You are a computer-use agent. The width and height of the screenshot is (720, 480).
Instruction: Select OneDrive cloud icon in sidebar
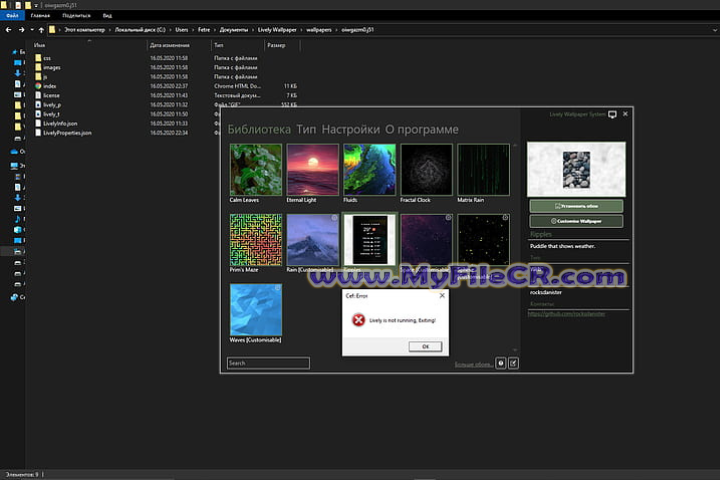(10, 151)
